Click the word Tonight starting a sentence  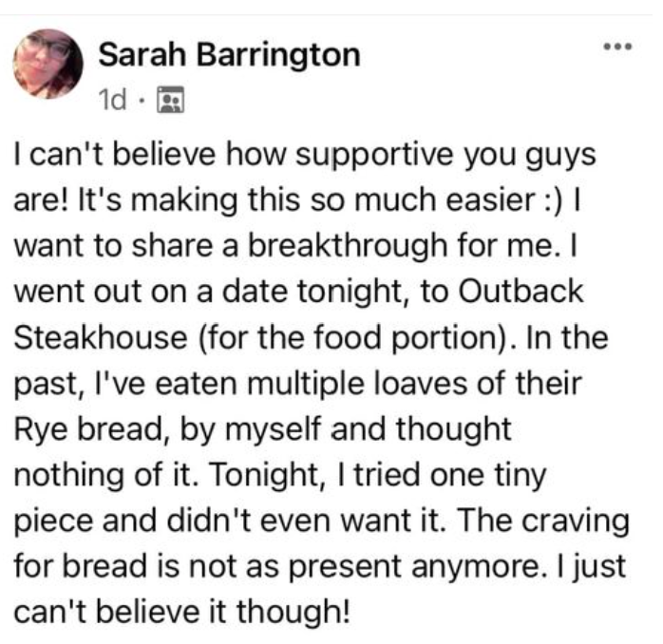[264, 475]
